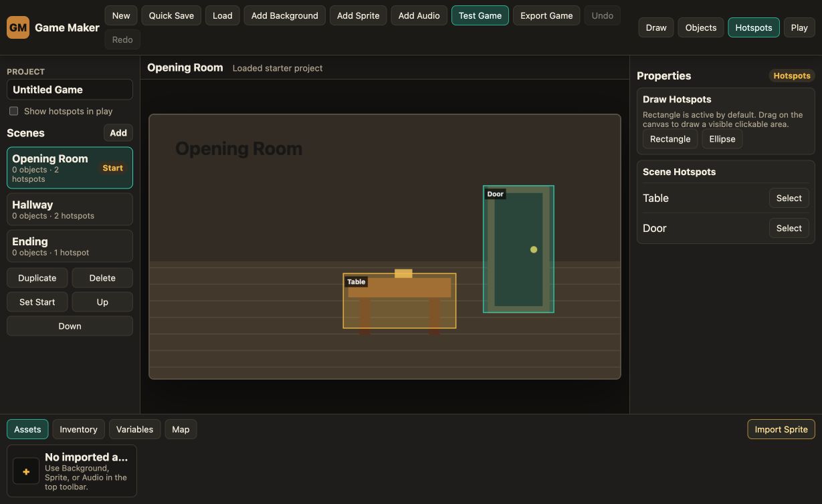Screen dimensions: 822x504
Task: Click the Export Game button
Action: [x=546, y=15]
